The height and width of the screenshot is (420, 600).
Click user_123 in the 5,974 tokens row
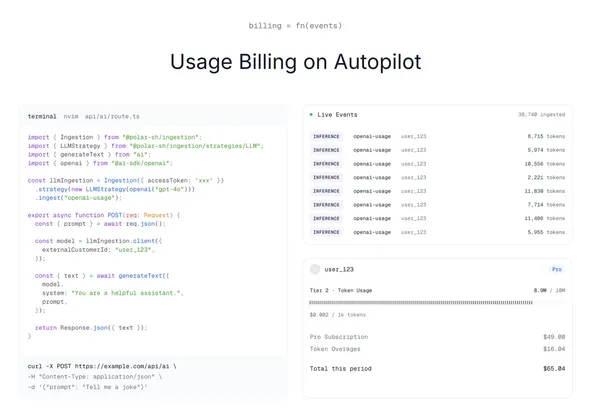[414, 150]
